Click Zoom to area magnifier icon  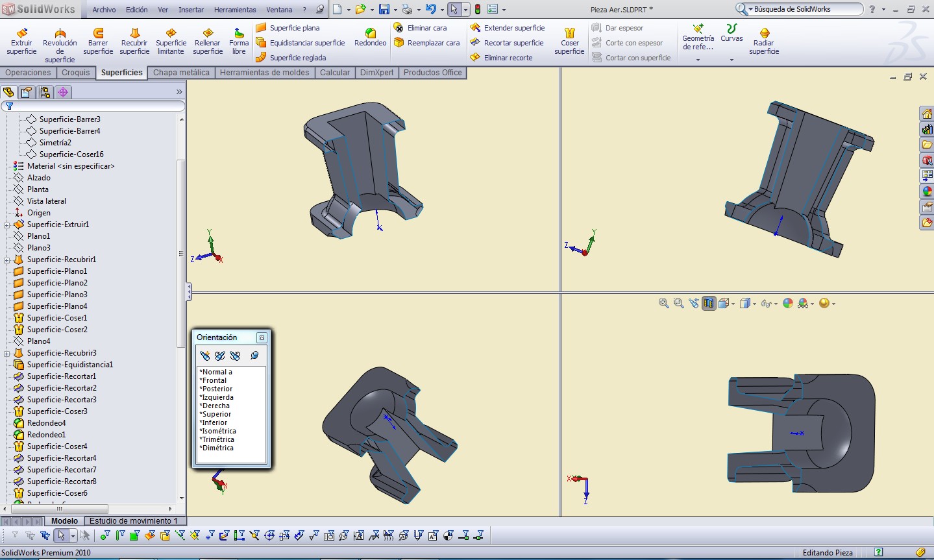(678, 303)
